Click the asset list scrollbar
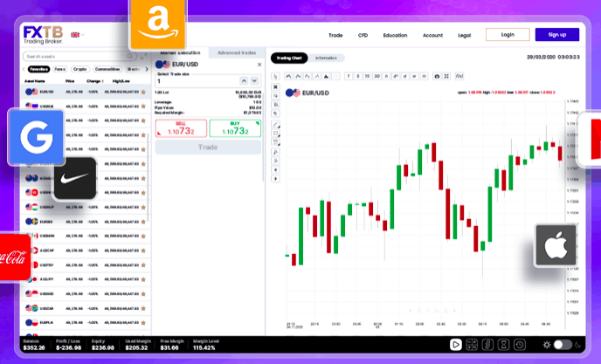The height and width of the screenshot is (364, 601). click(x=148, y=178)
